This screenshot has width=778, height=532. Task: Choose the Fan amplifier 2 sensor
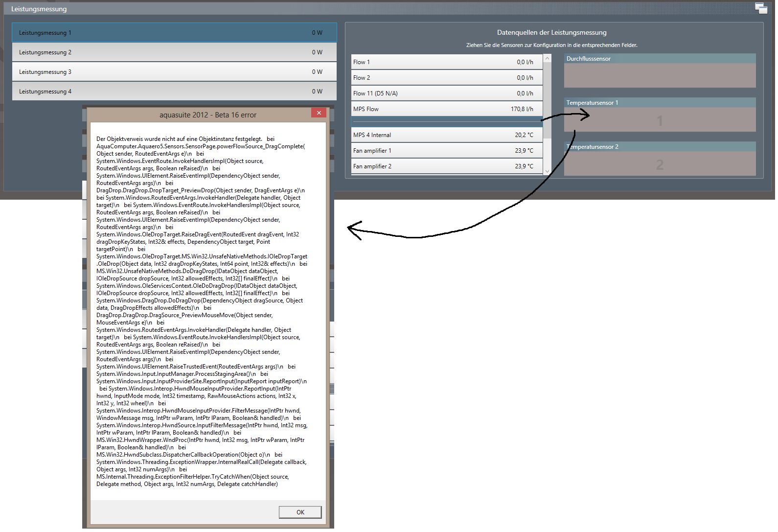pyautogui.click(x=447, y=166)
